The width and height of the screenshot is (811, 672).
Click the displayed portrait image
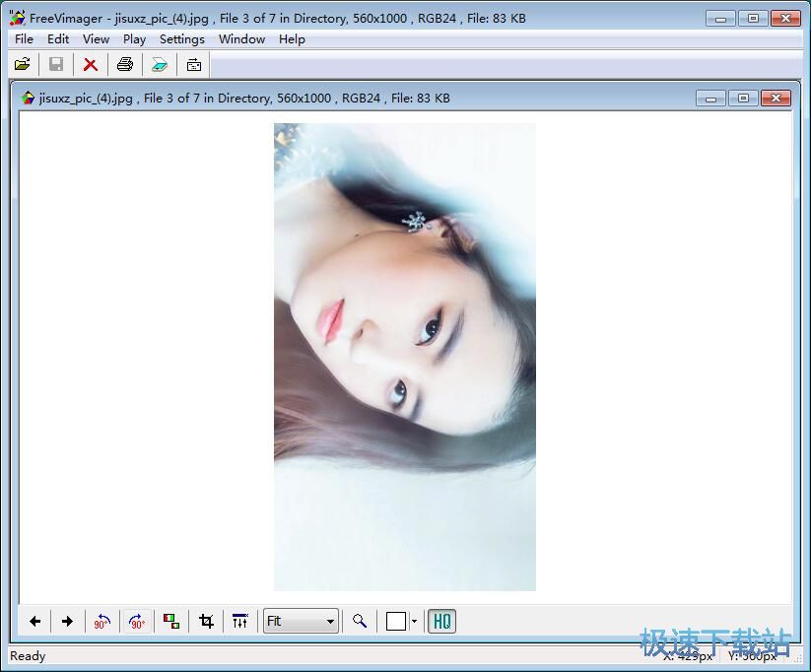(x=404, y=357)
